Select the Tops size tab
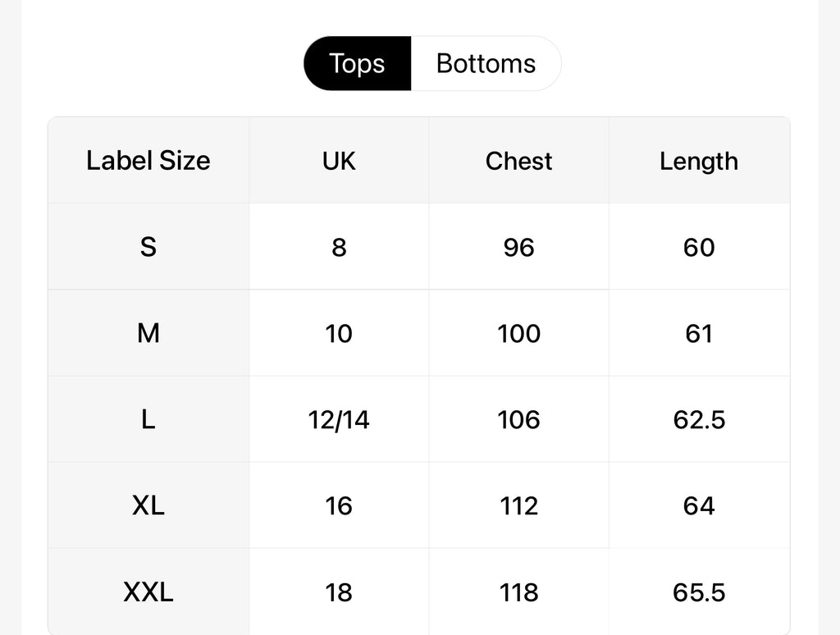The width and height of the screenshot is (840, 635). click(358, 64)
